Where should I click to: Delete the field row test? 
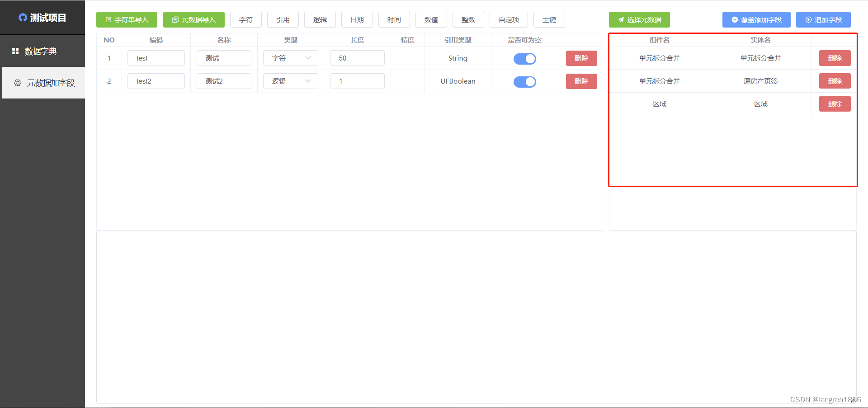coord(581,58)
